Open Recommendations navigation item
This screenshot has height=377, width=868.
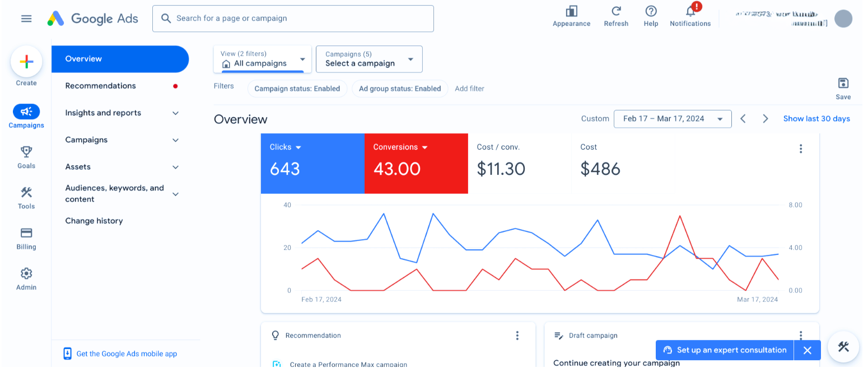[101, 86]
